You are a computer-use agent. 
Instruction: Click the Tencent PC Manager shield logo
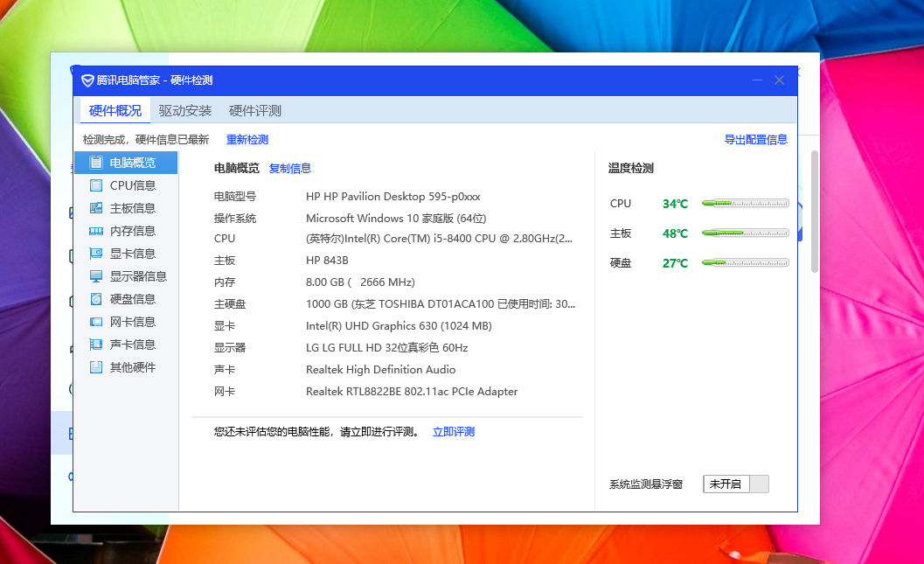pyautogui.click(x=87, y=80)
